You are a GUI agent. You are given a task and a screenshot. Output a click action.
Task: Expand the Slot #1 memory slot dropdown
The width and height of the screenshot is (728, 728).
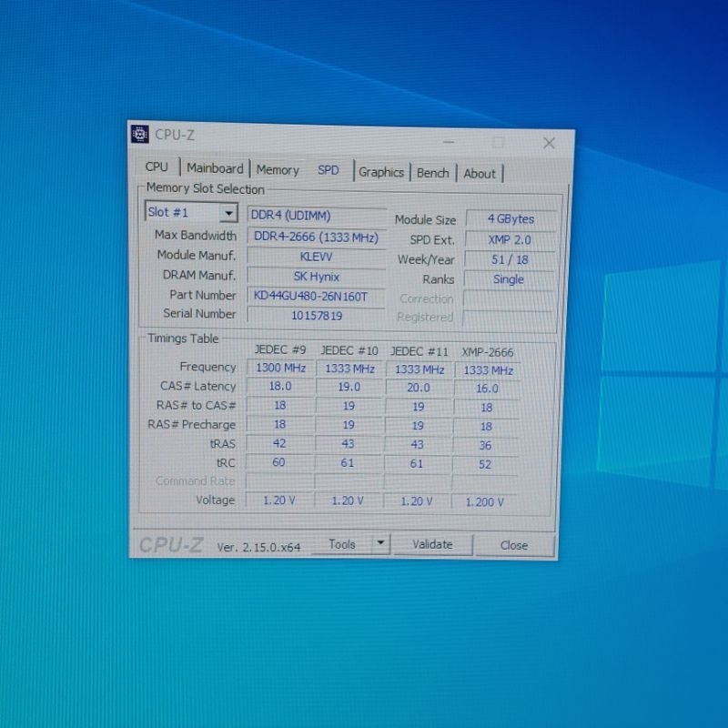pyautogui.click(x=228, y=213)
